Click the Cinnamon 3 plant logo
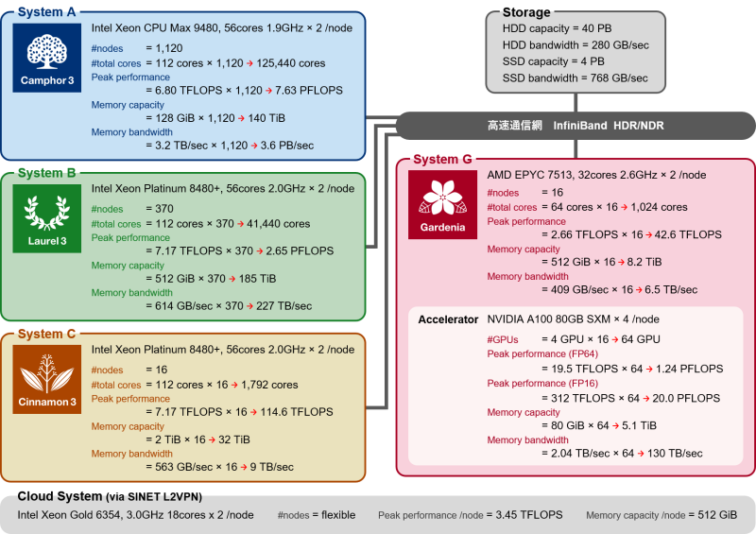Screen dimensions: 756x534 coord(46,379)
